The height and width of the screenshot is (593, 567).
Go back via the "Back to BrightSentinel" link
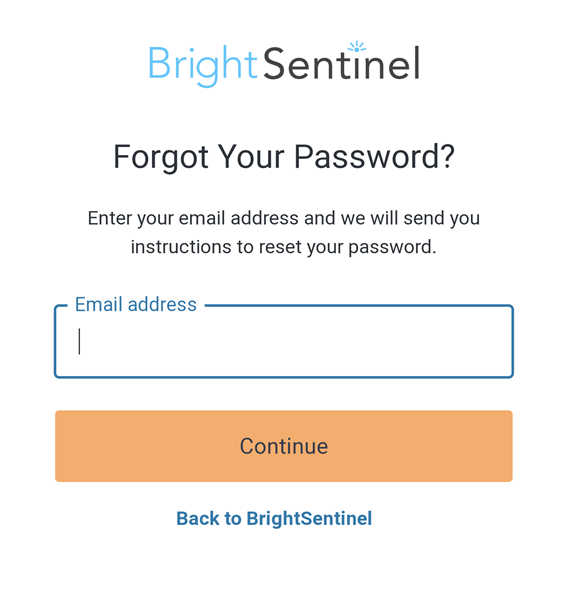(274, 518)
